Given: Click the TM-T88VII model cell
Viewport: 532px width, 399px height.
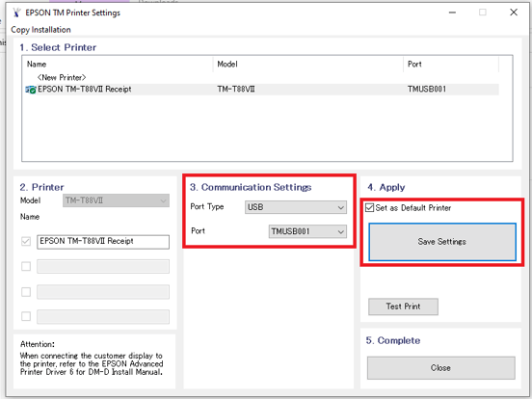Looking at the screenshot, I should [236, 90].
